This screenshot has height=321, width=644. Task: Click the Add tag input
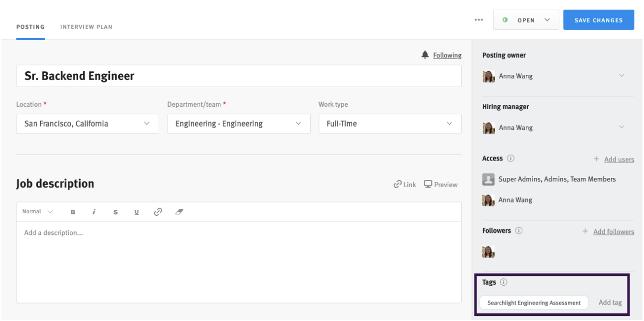tap(610, 303)
